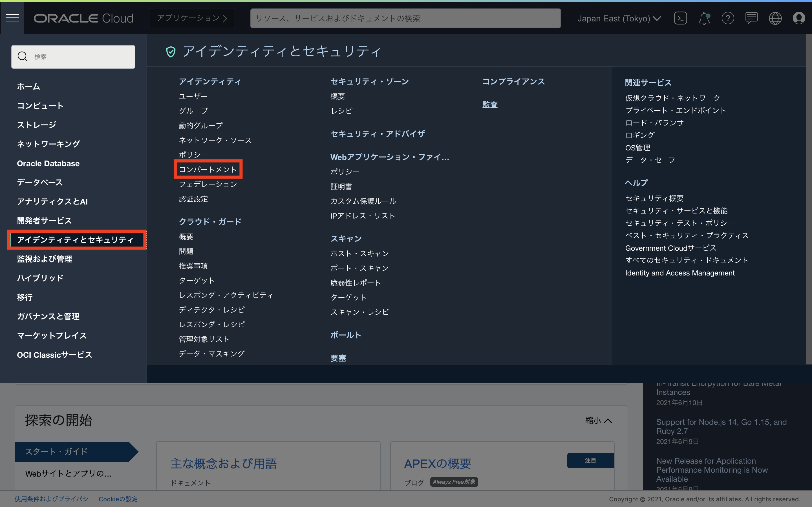Expand the アプリケーション selector
This screenshot has width=812, height=507.
point(192,18)
